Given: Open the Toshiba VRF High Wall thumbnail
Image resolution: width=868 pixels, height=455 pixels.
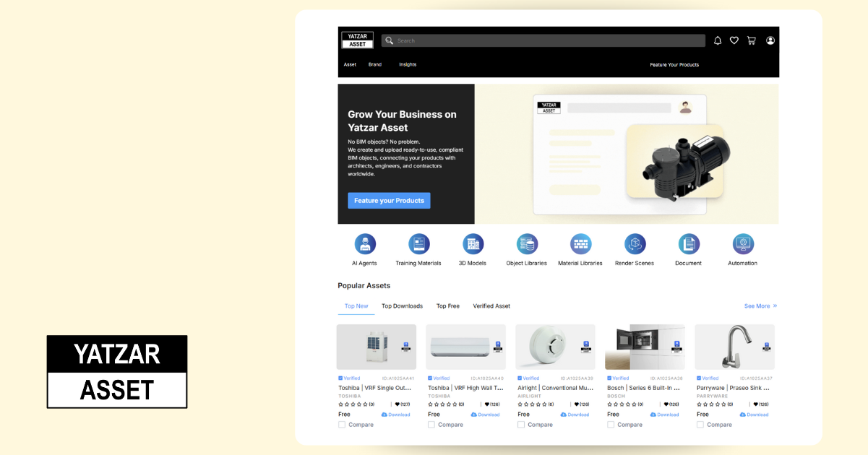Looking at the screenshot, I should tap(466, 347).
